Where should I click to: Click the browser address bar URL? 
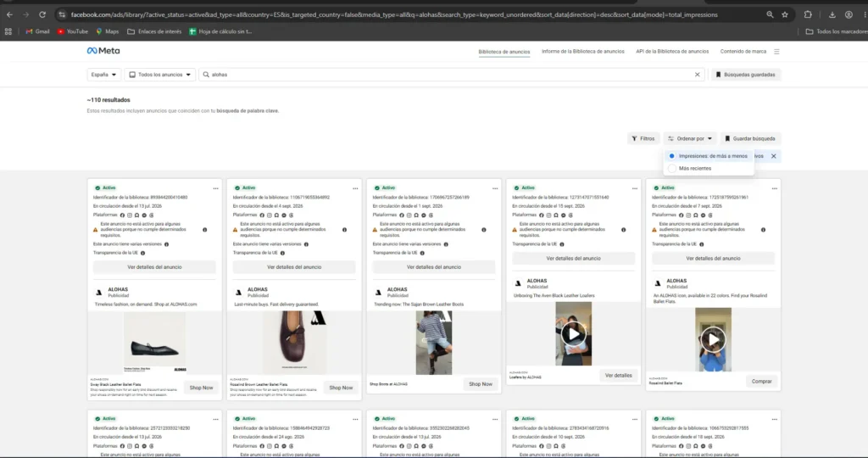394,15
